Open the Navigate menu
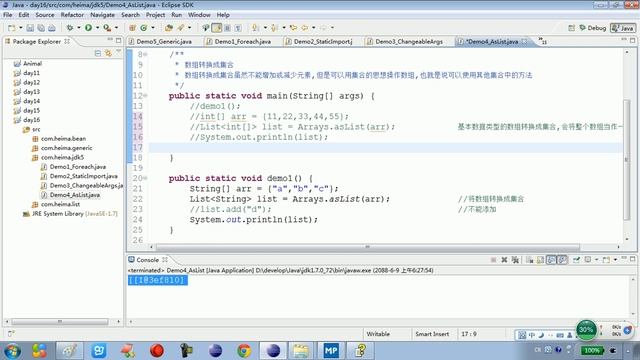Viewport: 640px width, 360px height. 102,15
